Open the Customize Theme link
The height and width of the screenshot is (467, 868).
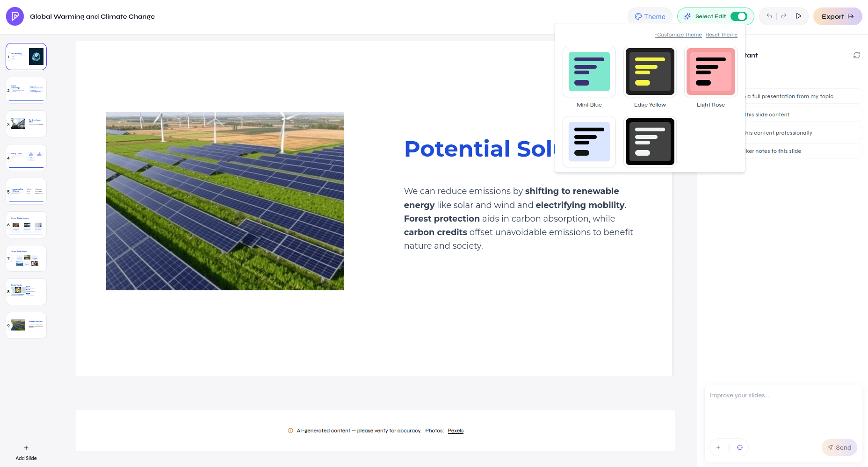678,35
